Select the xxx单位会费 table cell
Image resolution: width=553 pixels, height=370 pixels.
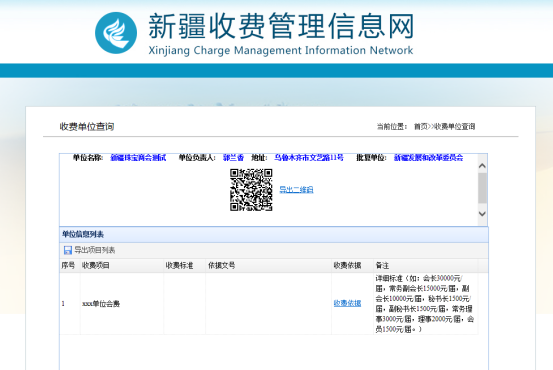point(122,304)
